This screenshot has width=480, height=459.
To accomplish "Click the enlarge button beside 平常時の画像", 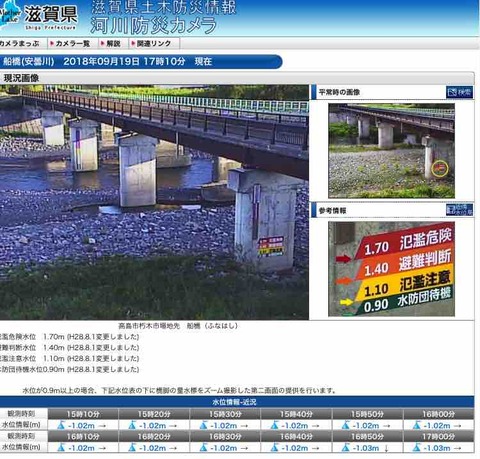I will tap(459, 92).
